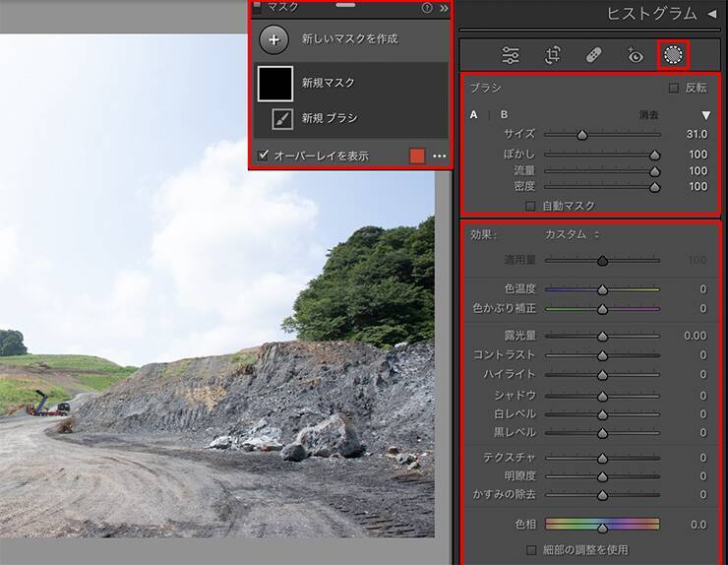Select the Crop overlay tool
Image resolution: width=728 pixels, height=565 pixels.
(x=553, y=55)
